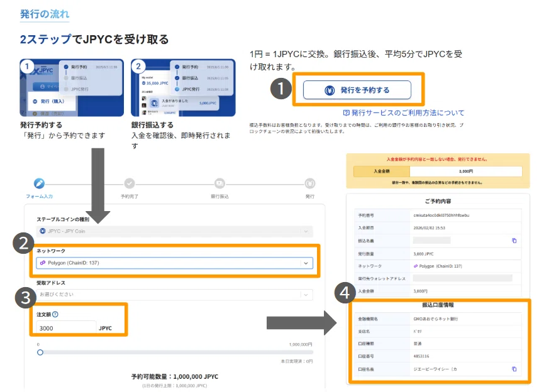Click the amount slider handle below 注文額
Image resolution: width=539 pixels, height=392 pixels.
pos(40,352)
